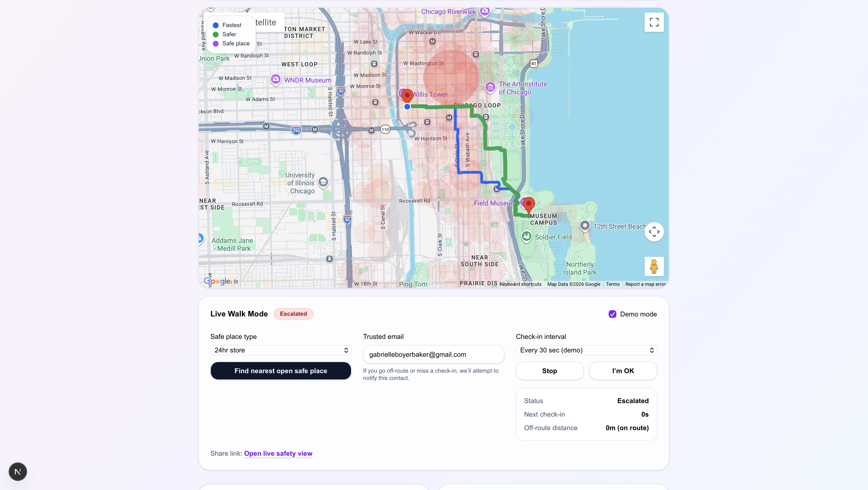The width and height of the screenshot is (868, 490).
Task: Open the Safe place type dropdown
Action: coord(280,350)
